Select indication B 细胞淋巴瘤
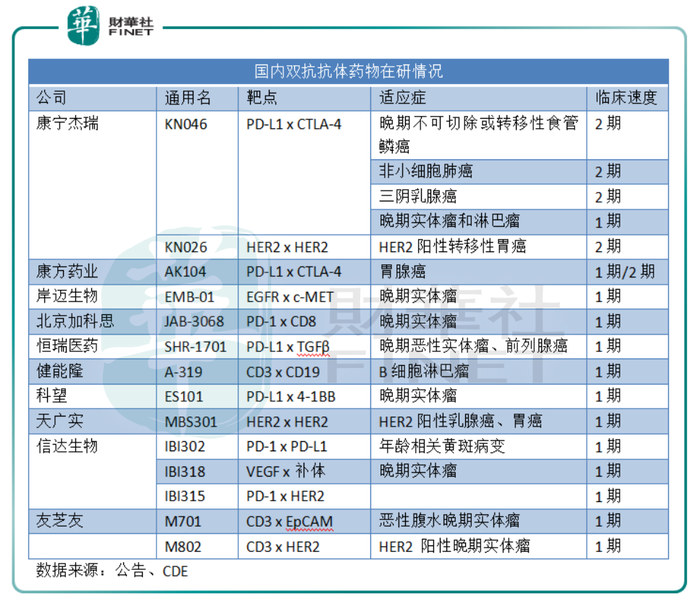The height and width of the screenshot is (599, 700). tap(424, 371)
